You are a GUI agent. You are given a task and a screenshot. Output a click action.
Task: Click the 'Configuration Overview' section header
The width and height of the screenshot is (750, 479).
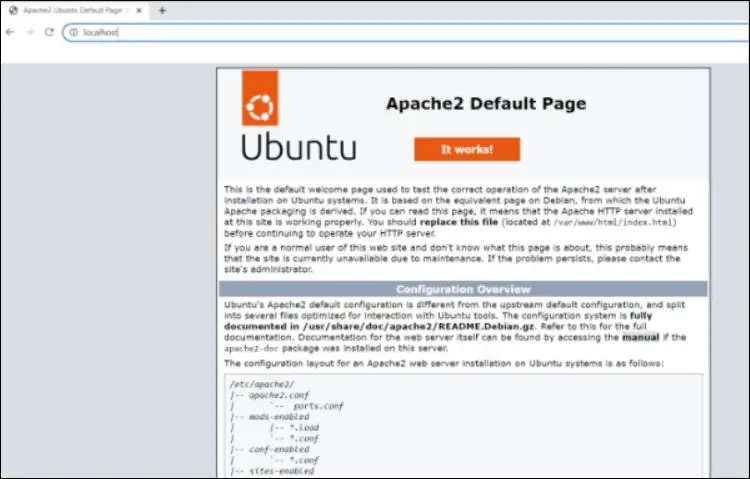coord(463,289)
